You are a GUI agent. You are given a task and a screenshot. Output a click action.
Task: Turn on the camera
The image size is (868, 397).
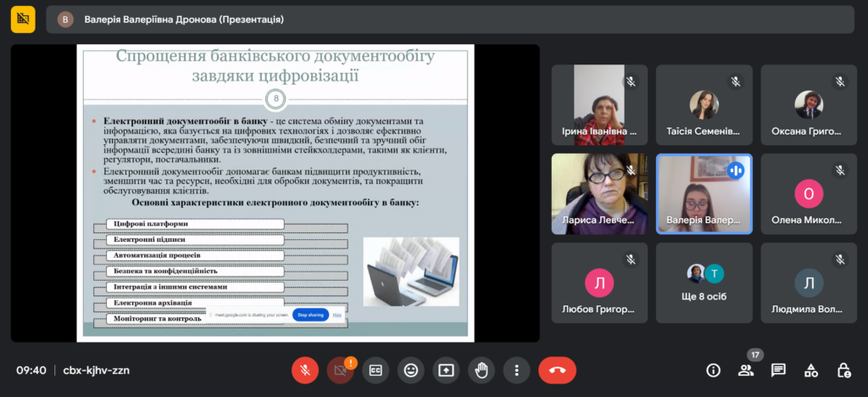340,370
